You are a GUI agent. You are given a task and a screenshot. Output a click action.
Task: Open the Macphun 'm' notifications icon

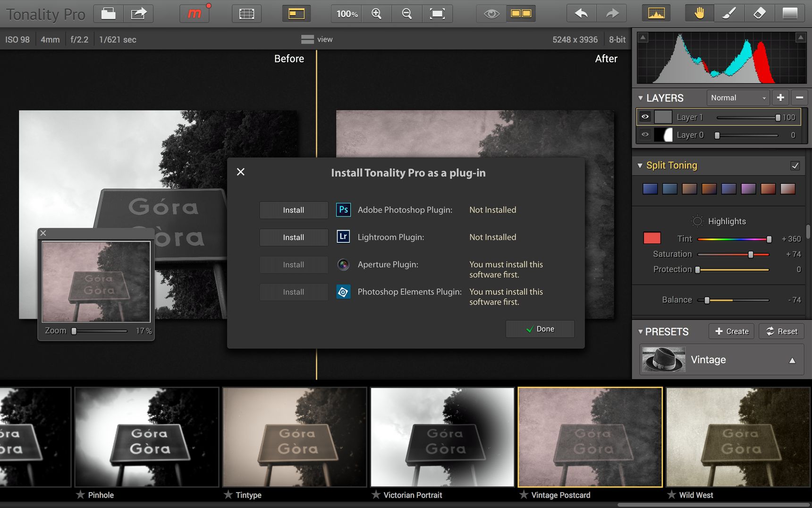coord(195,14)
